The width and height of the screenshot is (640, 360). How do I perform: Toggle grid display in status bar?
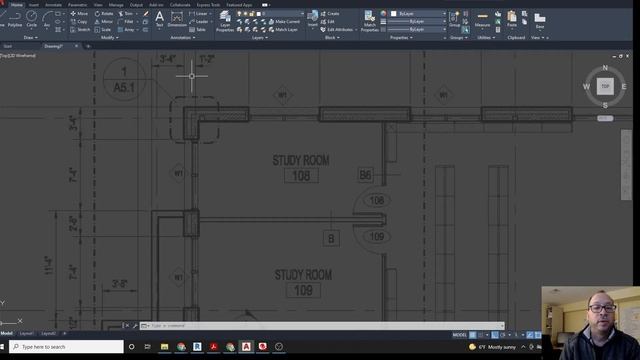coord(473,335)
